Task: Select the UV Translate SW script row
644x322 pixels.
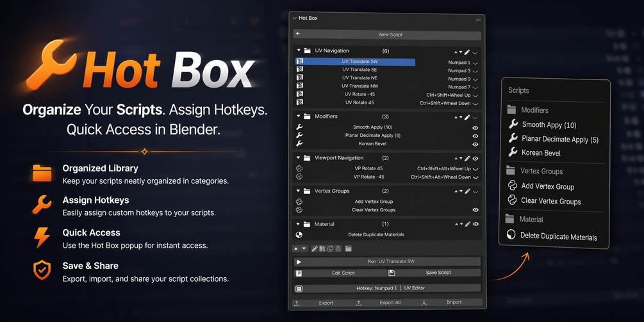Action: [355, 62]
